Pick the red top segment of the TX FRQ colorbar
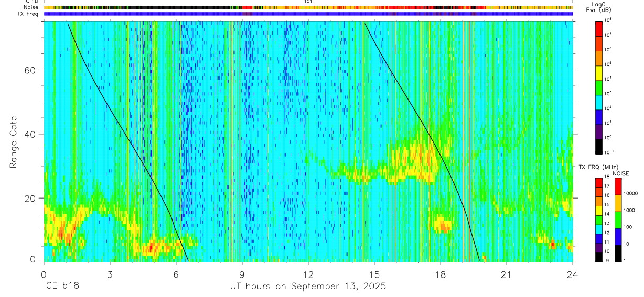 [x=598, y=182]
